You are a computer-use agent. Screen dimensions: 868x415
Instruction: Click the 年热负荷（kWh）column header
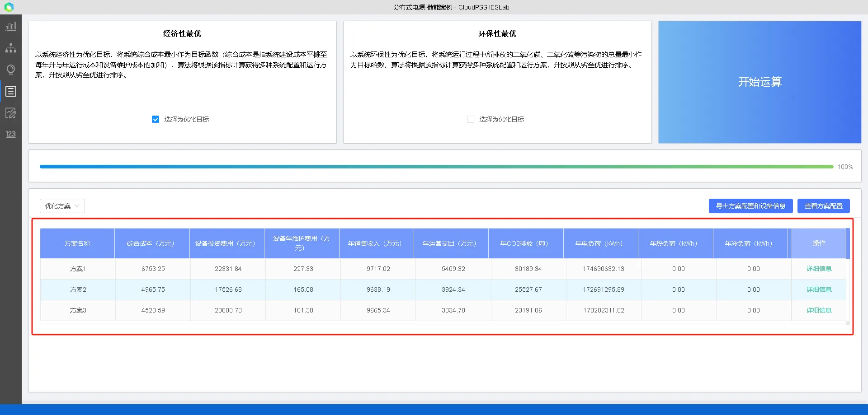(x=675, y=243)
